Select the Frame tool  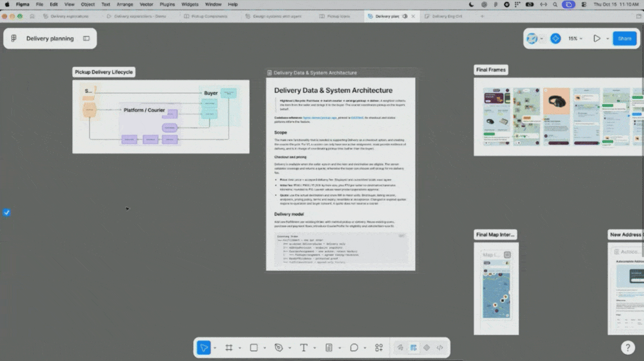229,348
